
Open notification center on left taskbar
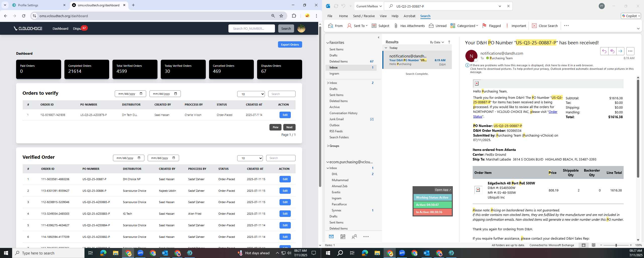(x=314, y=253)
